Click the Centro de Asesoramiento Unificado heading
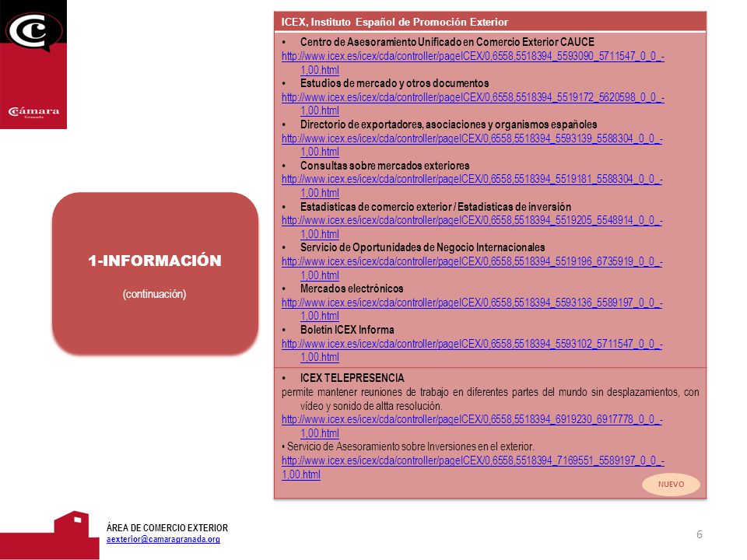The height and width of the screenshot is (560, 747). click(x=447, y=42)
